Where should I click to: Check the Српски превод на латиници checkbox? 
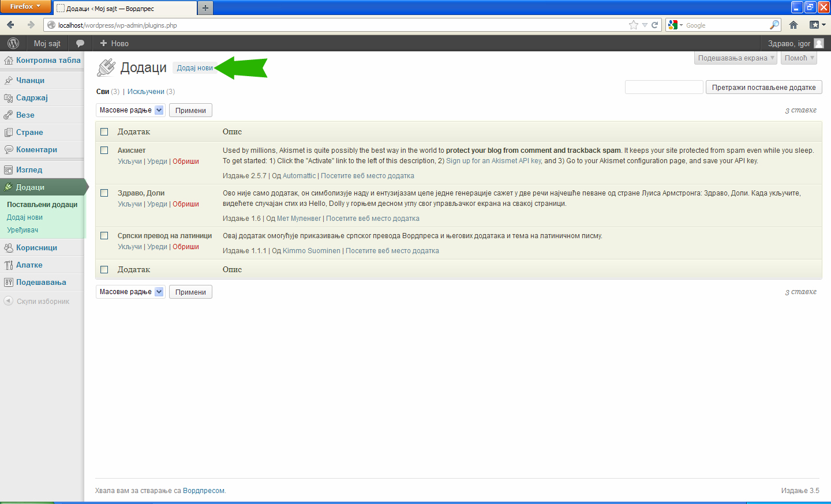tap(104, 235)
